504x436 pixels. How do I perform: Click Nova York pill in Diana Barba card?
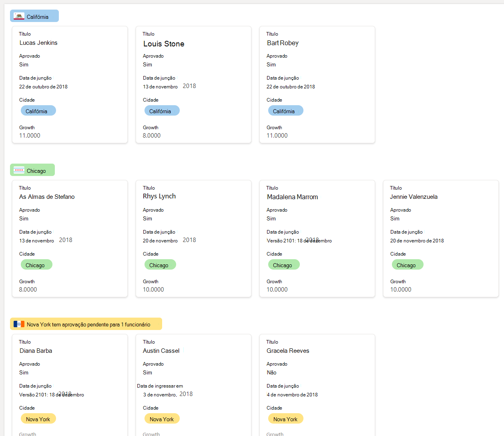(x=38, y=419)
